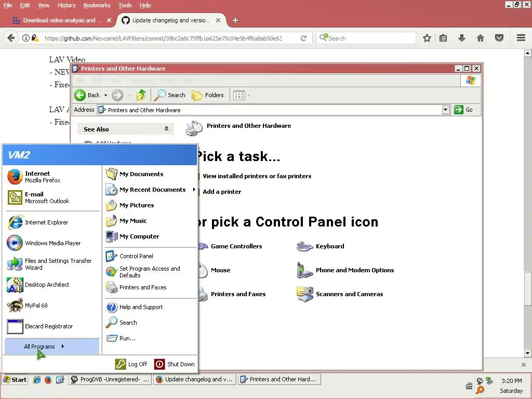The image size is (532, 399).
Task: Bookmark this page star icon
Action: coord(427,38)
